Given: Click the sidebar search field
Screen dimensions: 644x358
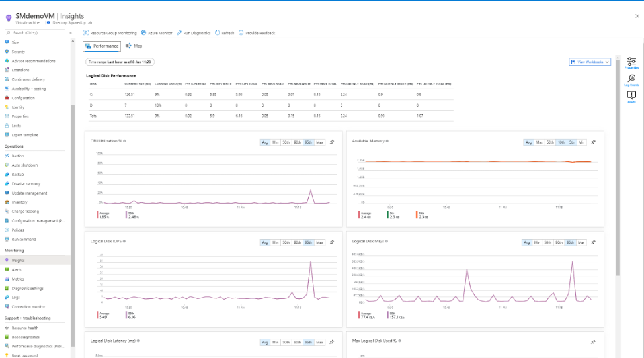Looking at the screenshot, I should click(35, 32).
